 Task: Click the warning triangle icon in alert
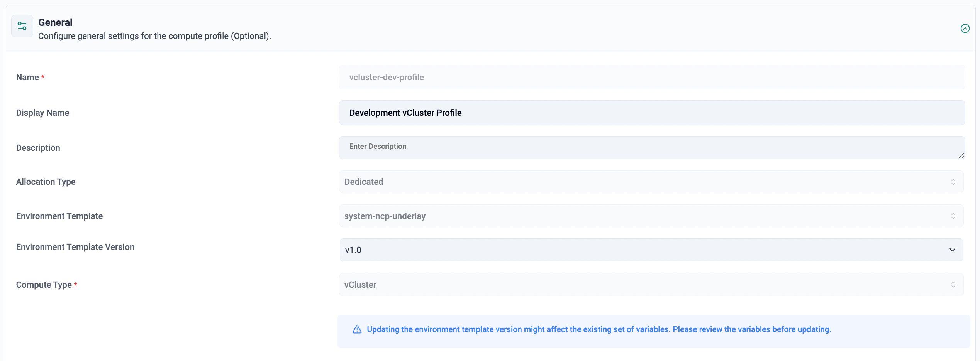(x=357, y=329)
